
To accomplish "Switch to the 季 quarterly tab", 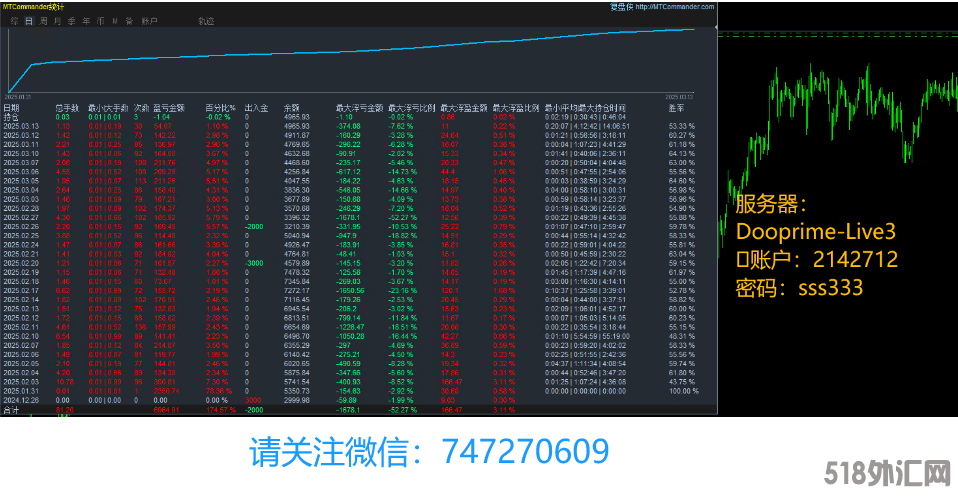I will tap(71, 21).
